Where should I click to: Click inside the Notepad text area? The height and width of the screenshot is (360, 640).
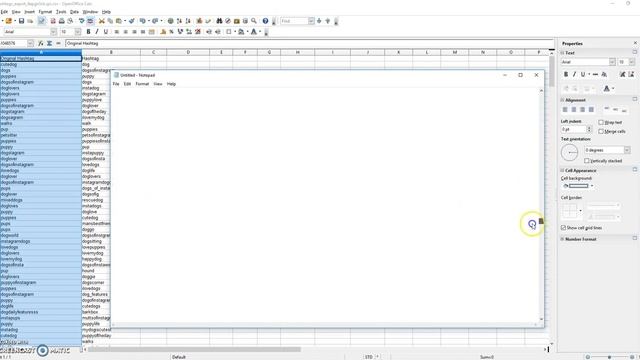(325, 204)
